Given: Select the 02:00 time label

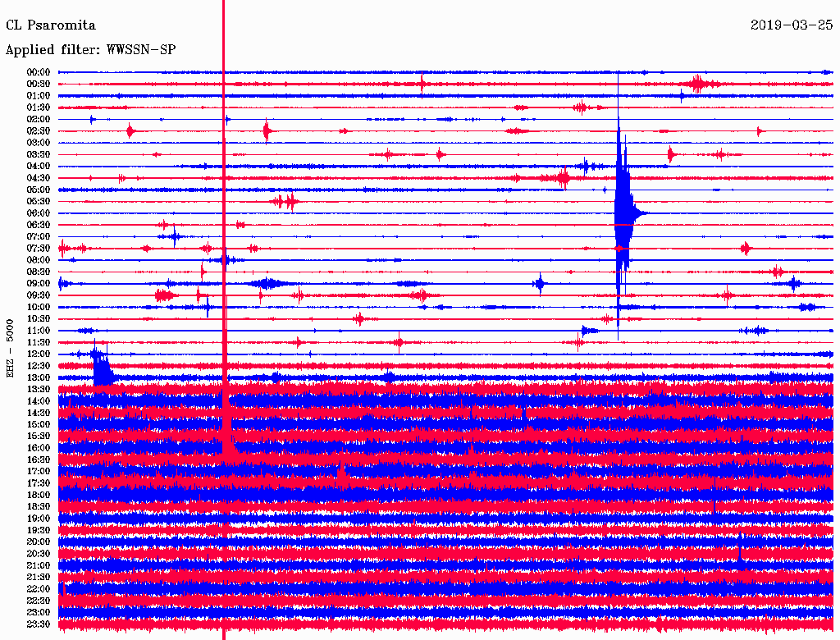Looking at the screenshot, I should (39, 120).
